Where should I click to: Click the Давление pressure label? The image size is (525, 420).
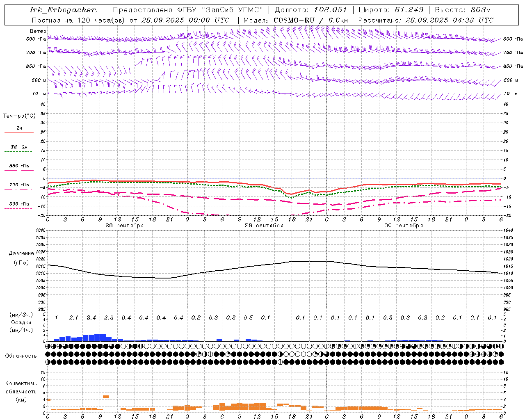pos(21,253)
